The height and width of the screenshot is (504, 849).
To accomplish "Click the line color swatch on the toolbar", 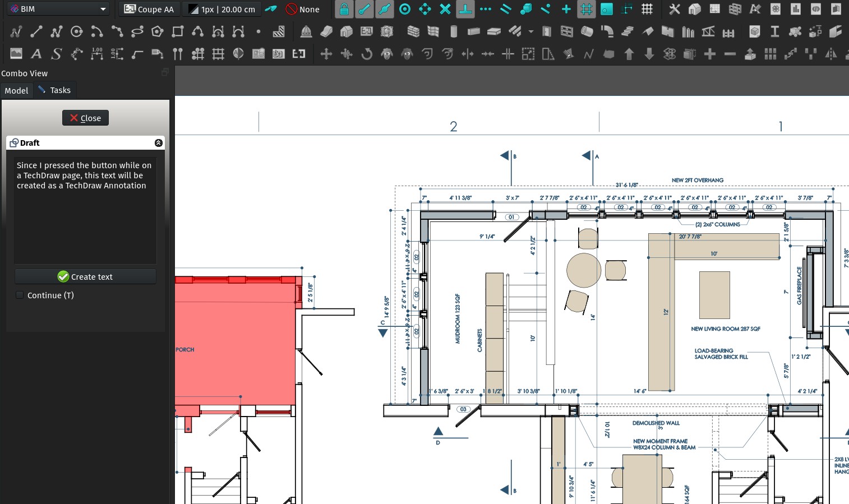I will coord(193,9).
